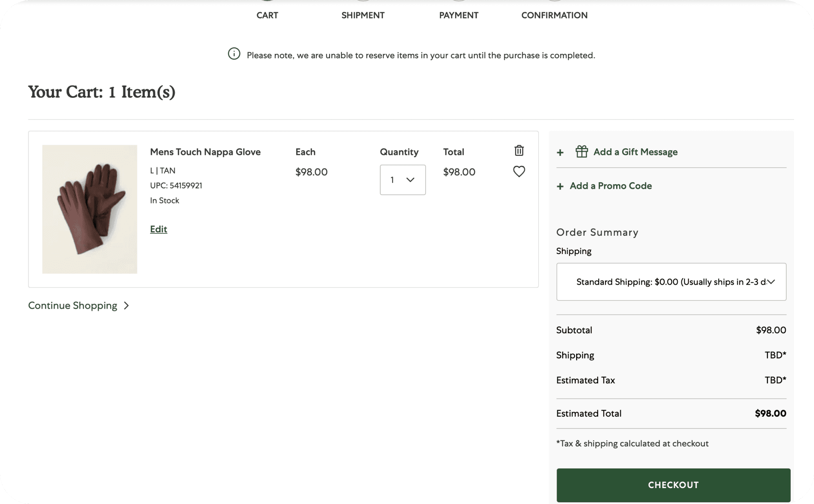Click the trash can delete icon
Screen dimensions: 814x504
519,150
